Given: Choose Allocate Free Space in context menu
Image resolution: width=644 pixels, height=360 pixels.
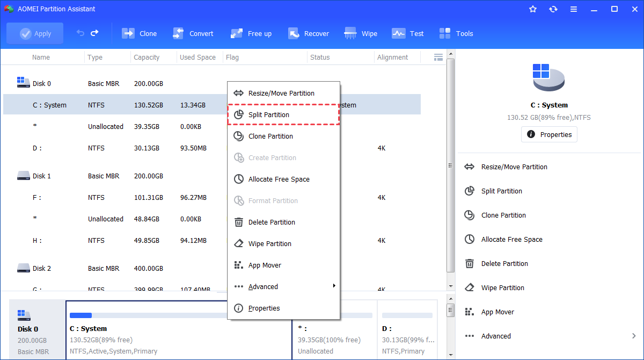Looking at the screenshot, I should pyautogui.click(x=284, y=179).
